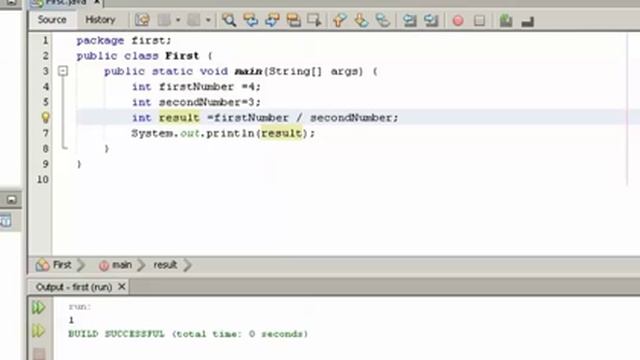Click highlighted 'result' variable on line 6
Image resolution: width=640 pixels, height=360 pixels.
179,118
